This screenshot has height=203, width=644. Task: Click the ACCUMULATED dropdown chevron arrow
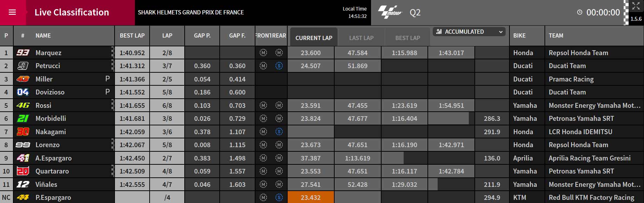coord(501,32)
